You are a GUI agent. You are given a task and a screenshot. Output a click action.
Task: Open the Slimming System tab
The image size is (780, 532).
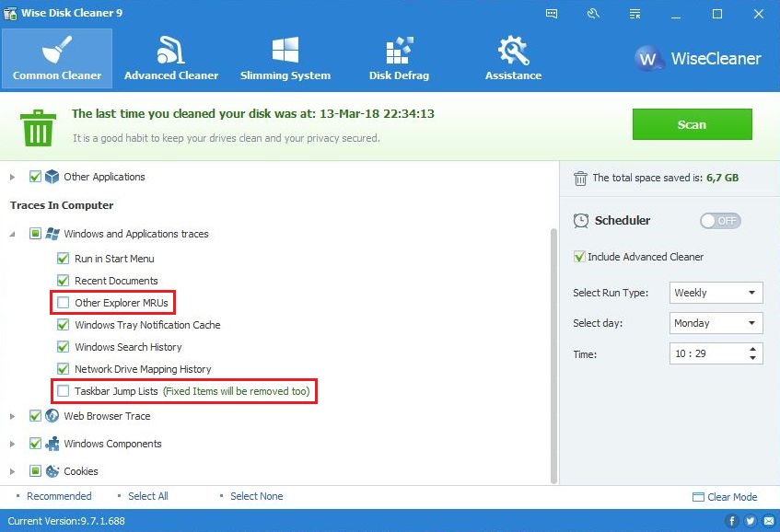coord(285,59)
